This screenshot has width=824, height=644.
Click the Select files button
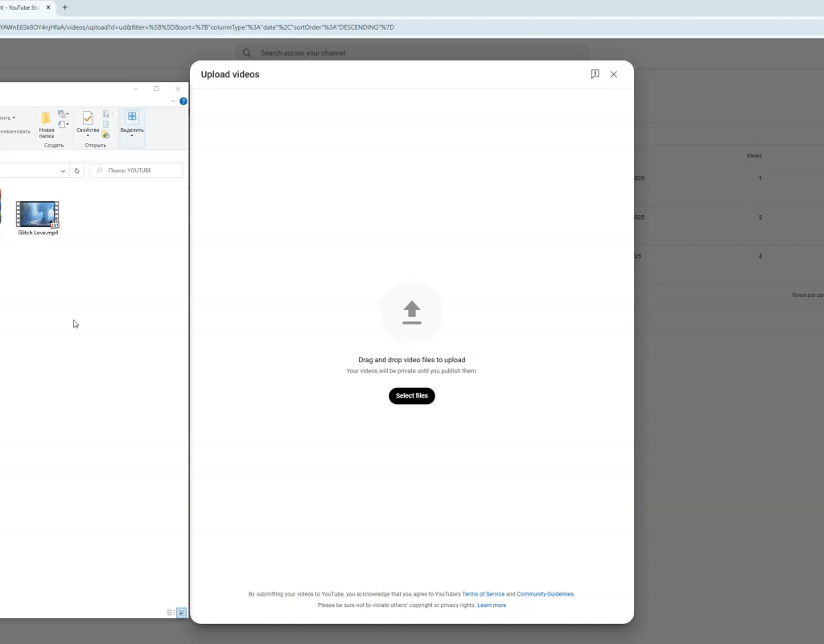(411, 396)
